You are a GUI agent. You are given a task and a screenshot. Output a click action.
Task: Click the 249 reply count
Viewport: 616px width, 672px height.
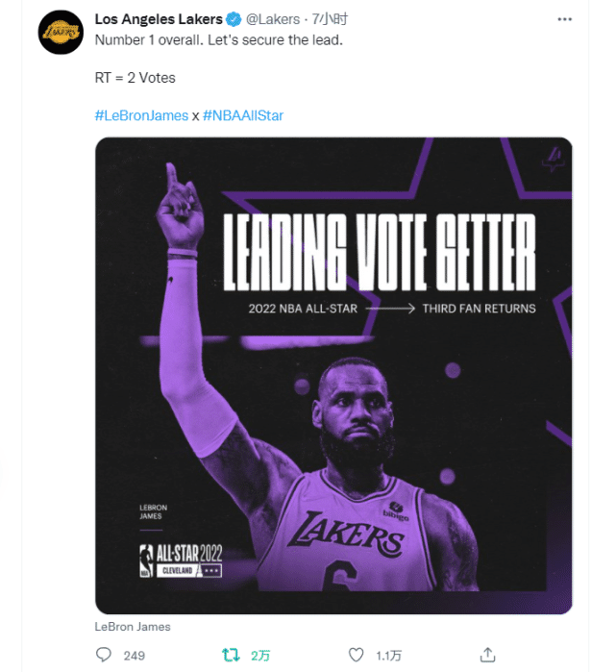tap(135, 656)
